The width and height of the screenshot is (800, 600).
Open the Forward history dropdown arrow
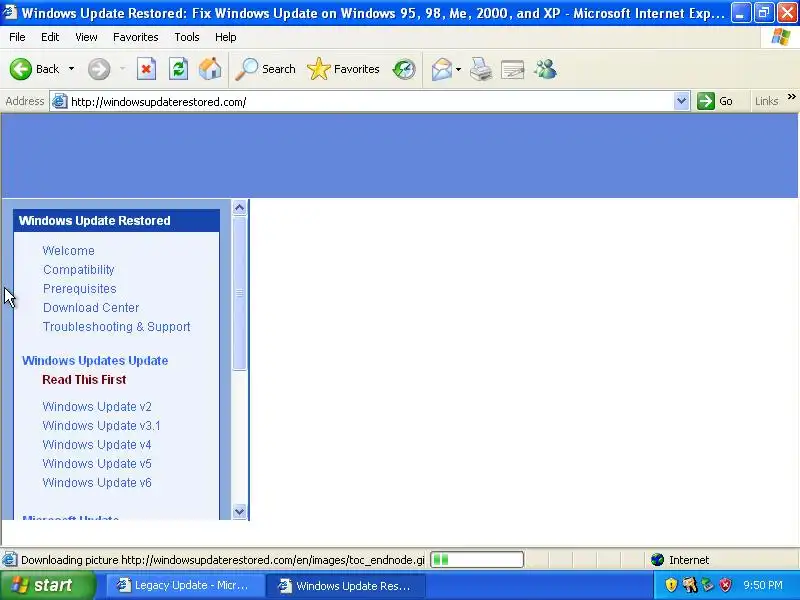(122, 69)
